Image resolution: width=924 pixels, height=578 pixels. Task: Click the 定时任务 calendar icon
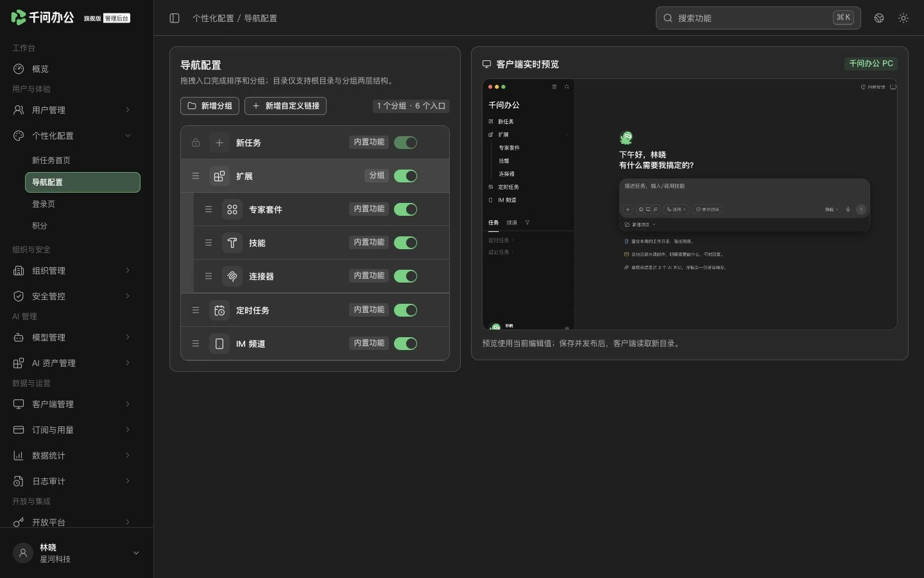pos(219,310)
